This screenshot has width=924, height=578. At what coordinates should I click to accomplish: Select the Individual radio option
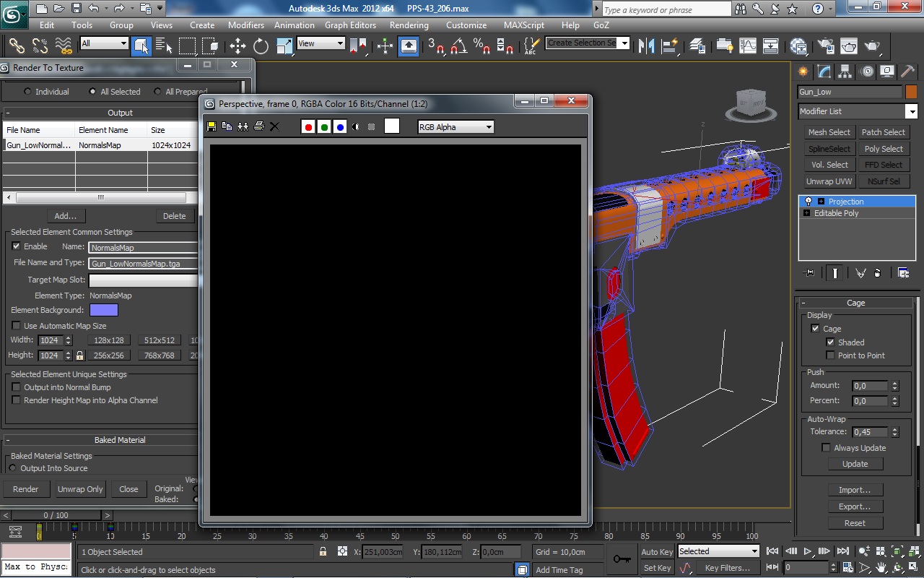coord(27,92)
